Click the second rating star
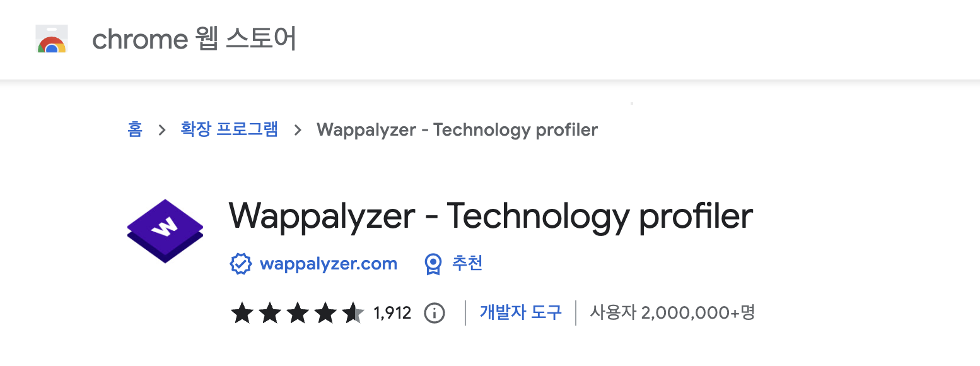The height and width of the screenshot is (366, 980). click(269, 312)
